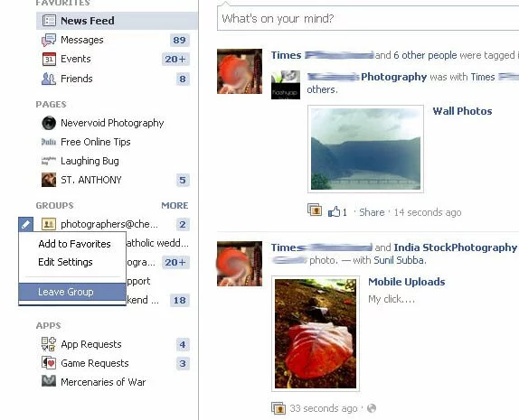Click the Messages speech bubble icon
Image resolution: width=519 pixels, height=420 pixels.
[x=49, y=40]
